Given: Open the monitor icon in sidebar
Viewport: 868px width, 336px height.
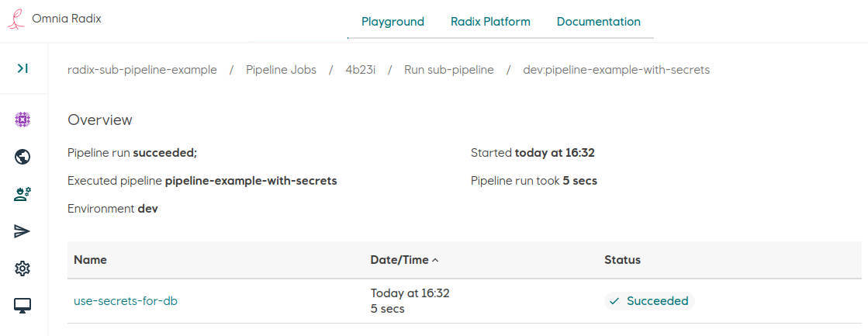Looking at the screenshot, I should click(x=22, y=306).
